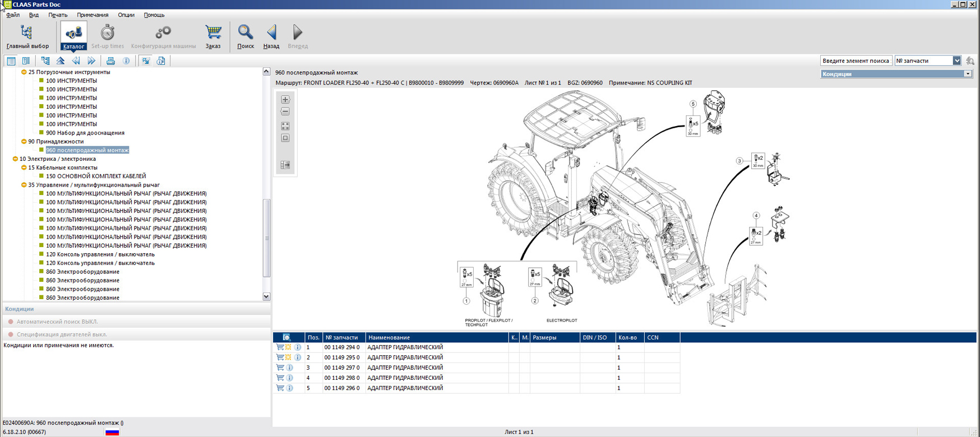Show info for part 00 1149 296 0

[x=290, y=388]
